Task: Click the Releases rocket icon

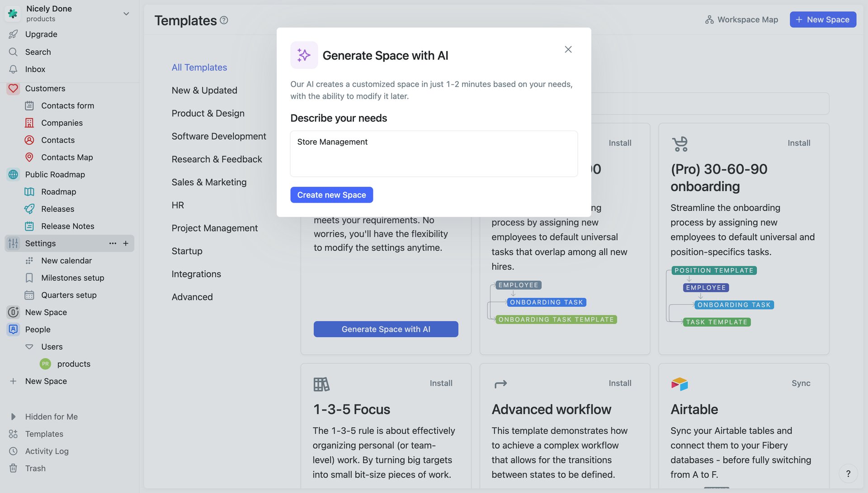Action: [29, 209]
